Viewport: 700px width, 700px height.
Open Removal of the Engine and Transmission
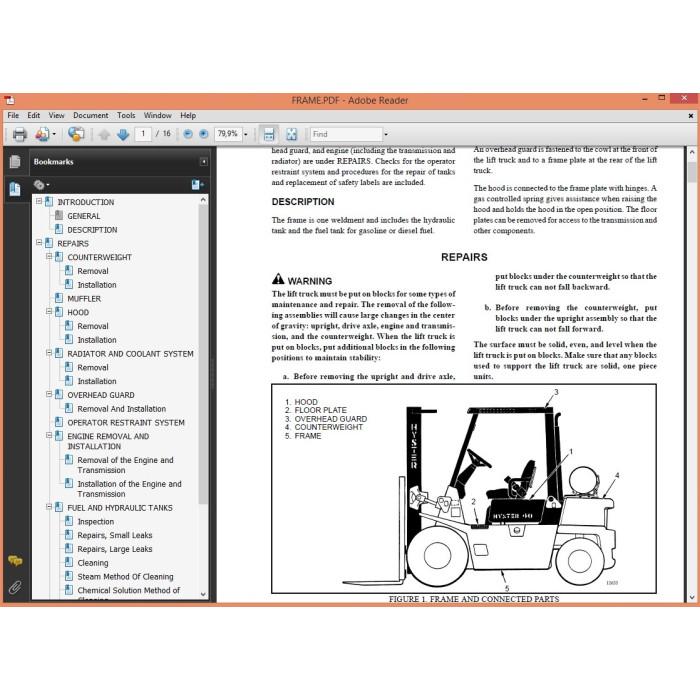click(x=125, y=465)
